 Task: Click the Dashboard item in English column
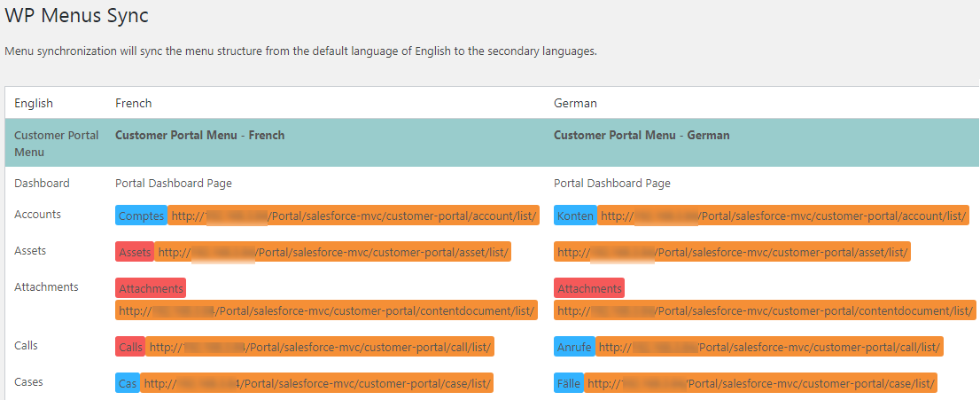coord(42,184)
